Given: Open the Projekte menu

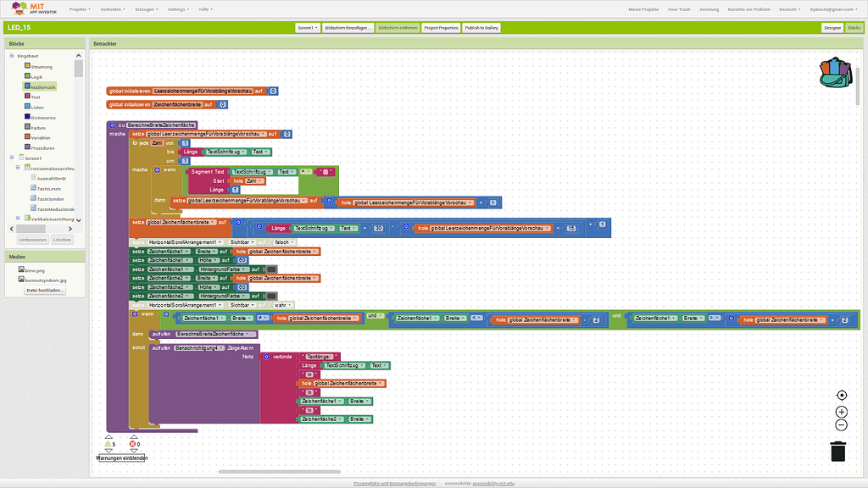Looking at the screenshot, I should tap(80, 9).
